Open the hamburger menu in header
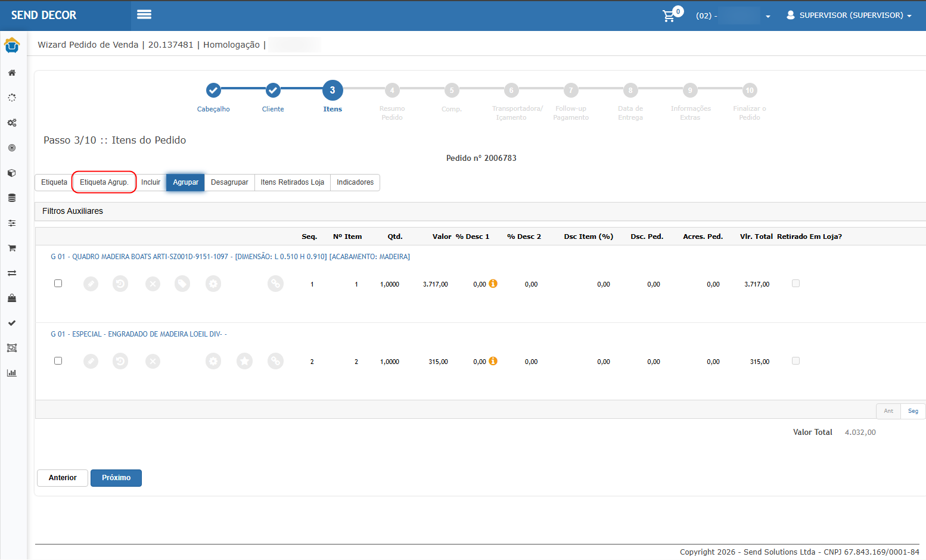926x560 pixels. coord(144,14)
